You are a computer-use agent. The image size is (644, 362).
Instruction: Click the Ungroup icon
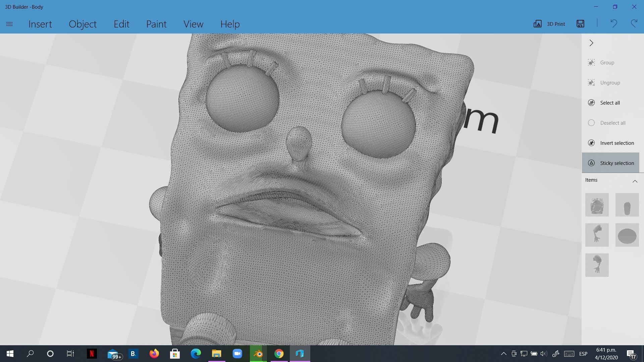tap(591, 83)
